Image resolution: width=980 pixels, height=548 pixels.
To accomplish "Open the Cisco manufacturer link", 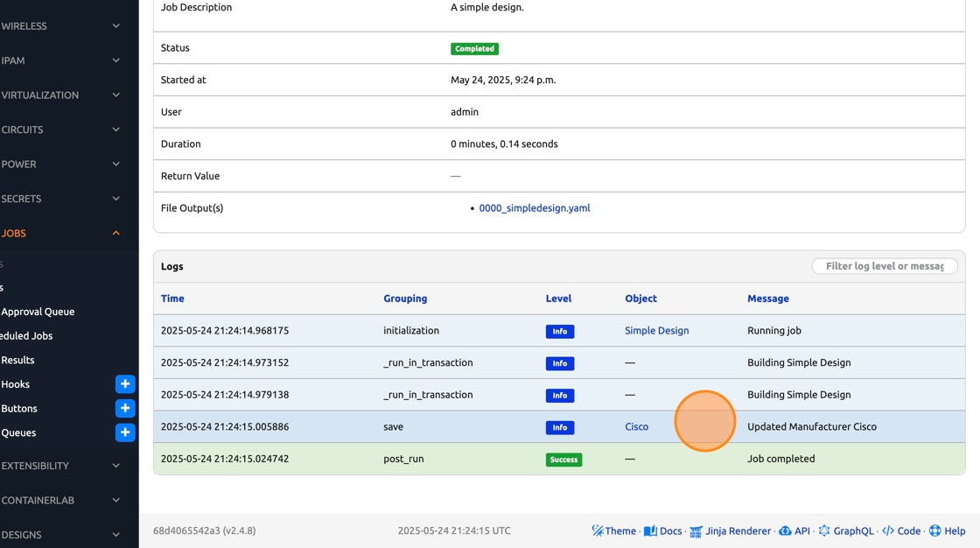I will (636, 427).
